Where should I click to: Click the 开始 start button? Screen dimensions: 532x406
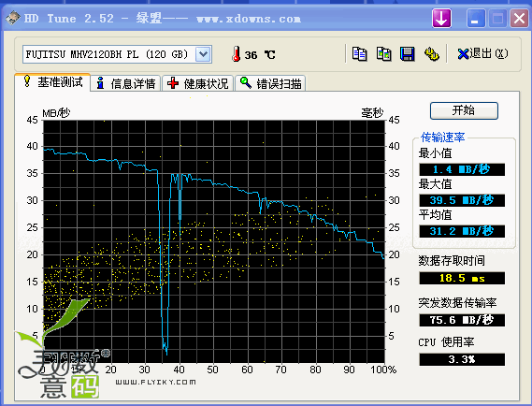point(464,110)
